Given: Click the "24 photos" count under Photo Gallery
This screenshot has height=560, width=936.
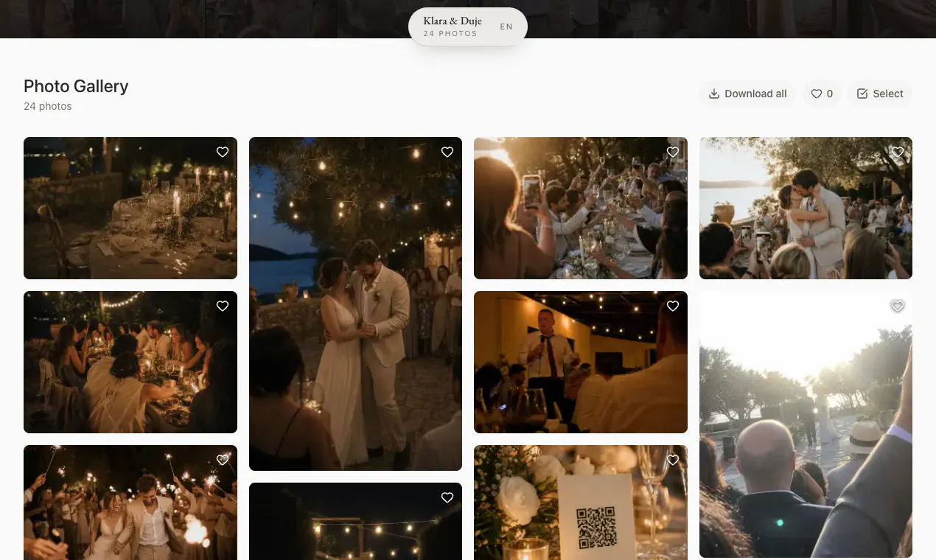Looking at the screenshot, I should tap(48, 106).
